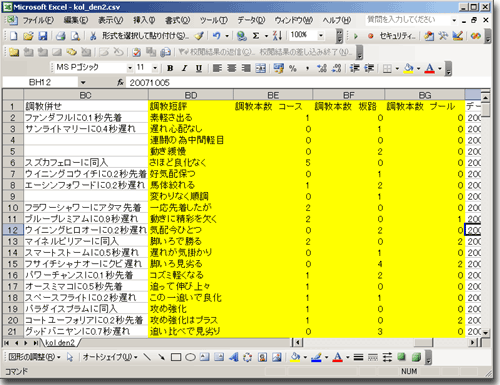
Task: Open the font size dropdown
Action: (x=155, y=68)
